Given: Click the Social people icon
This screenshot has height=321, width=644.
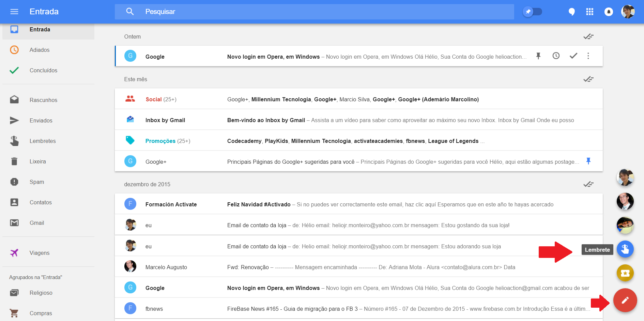Looking at the screenshot, I should click(x=130, y=99).
